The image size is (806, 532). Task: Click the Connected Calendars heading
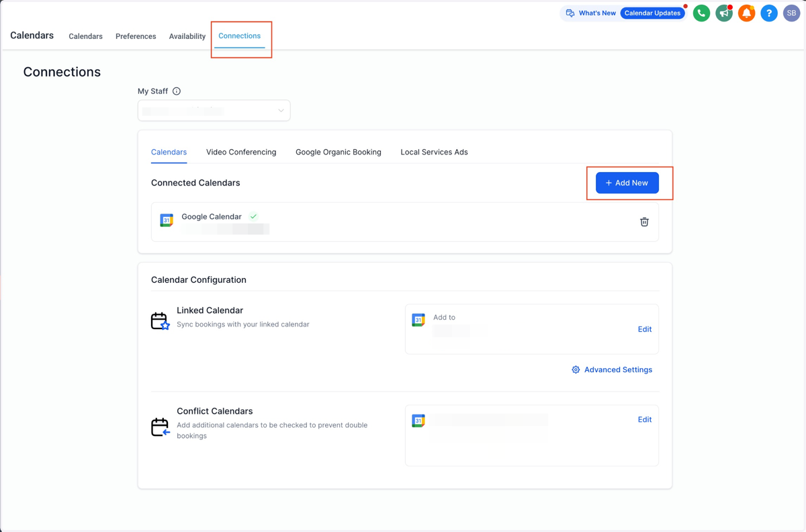tap(195, 183)
